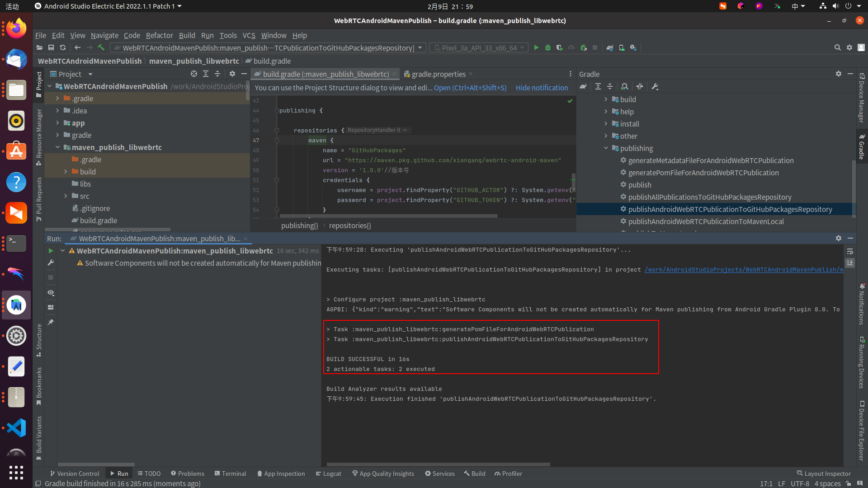The image size is (868, 488).
Task: Open the Refactor menu
Action: [x=159, y=35]
